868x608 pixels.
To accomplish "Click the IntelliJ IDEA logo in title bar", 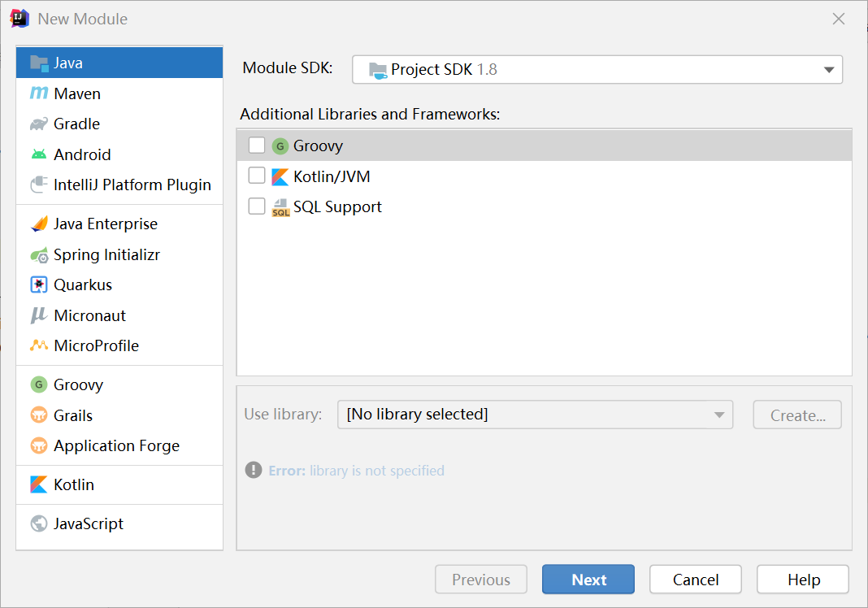I will [x=20, y=18].
